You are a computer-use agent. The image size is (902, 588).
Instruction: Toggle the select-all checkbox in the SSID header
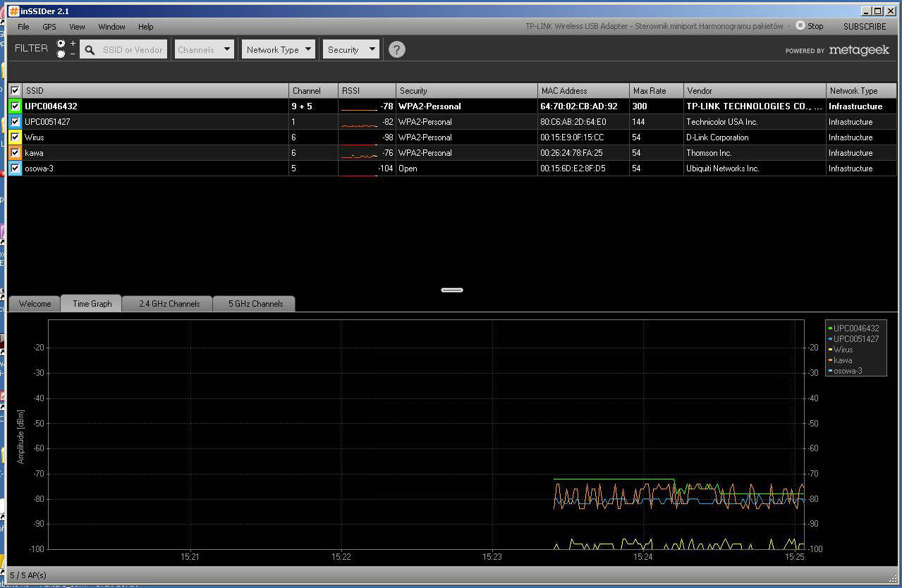(15, 90)
